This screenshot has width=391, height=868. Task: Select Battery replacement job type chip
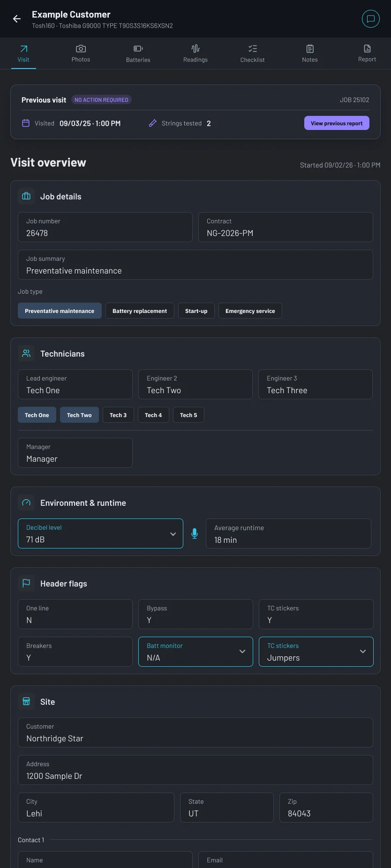[140, 311]
